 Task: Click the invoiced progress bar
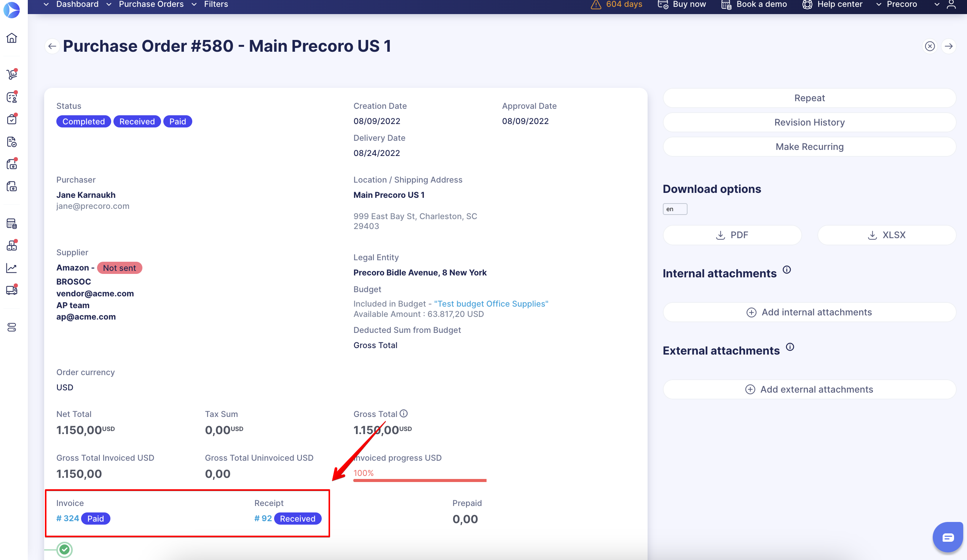(x=420, y=480)
